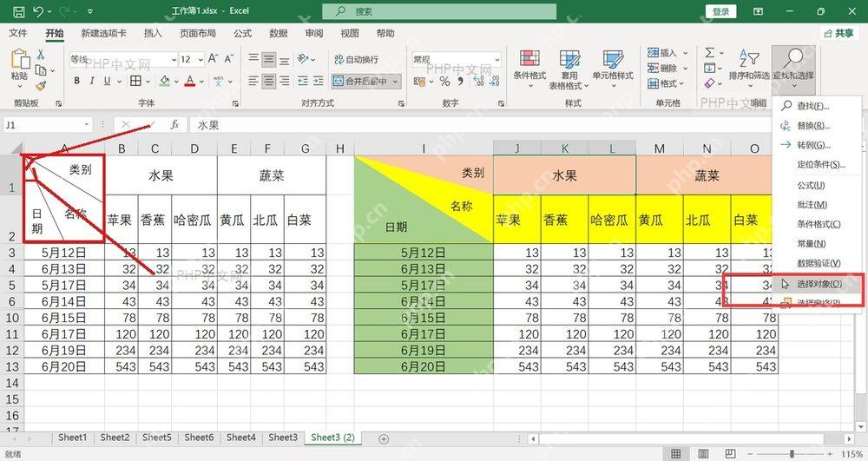Open the Name Box dropdown for J1
Viewport: 868px width, 461px height.
pos(86,125)
